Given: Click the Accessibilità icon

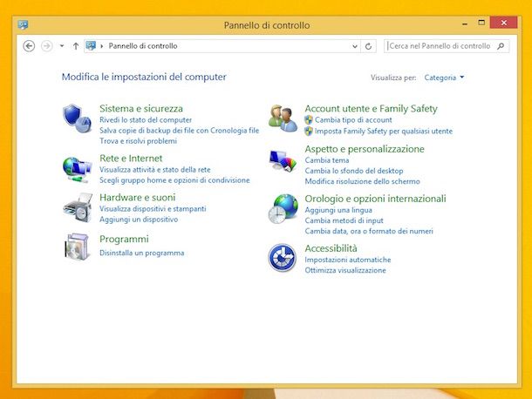Looking at the screenshot, I should point(282,257).
